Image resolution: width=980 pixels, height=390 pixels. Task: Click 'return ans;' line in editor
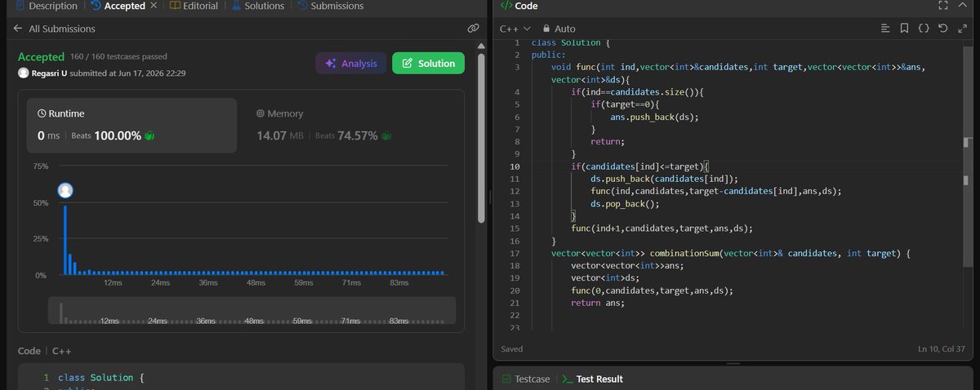(x=598, y=303)
